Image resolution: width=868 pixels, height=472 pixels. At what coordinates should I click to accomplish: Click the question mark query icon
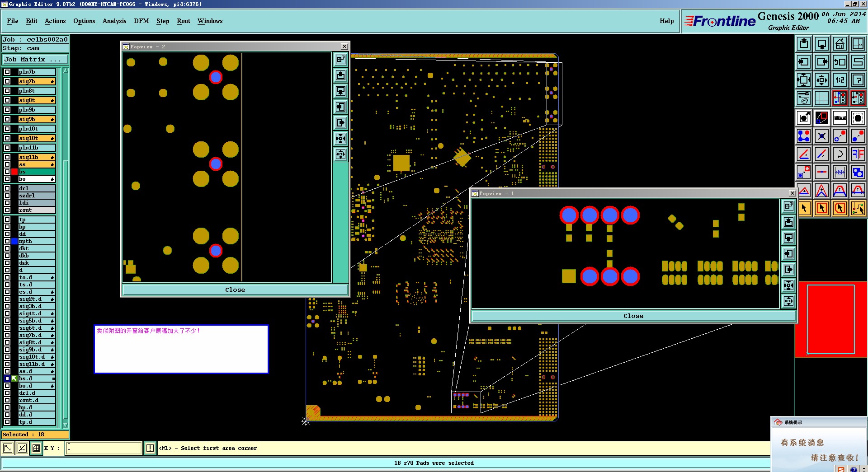click(x=858, y=80)
